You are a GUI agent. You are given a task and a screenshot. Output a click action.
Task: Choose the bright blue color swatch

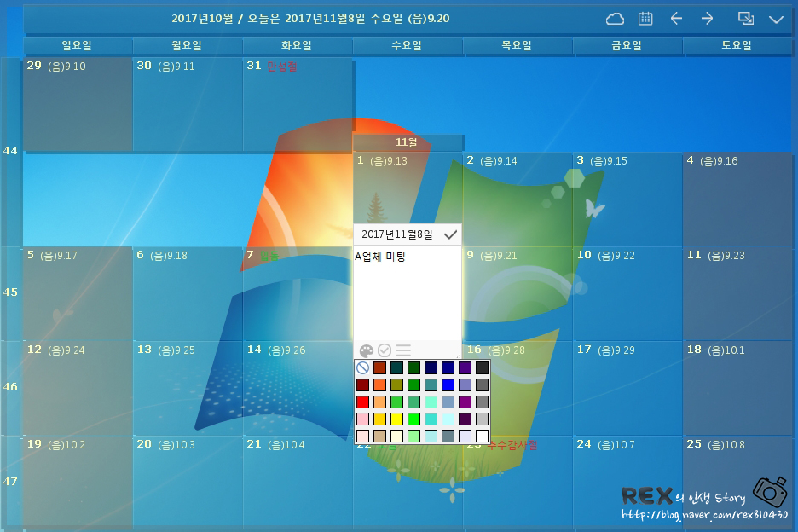point(448,385)
